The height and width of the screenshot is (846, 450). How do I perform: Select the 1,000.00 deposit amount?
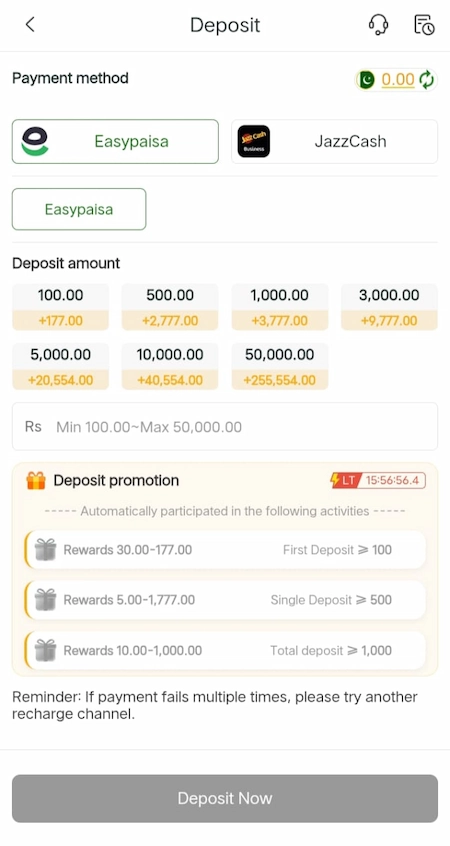(279, 307)
